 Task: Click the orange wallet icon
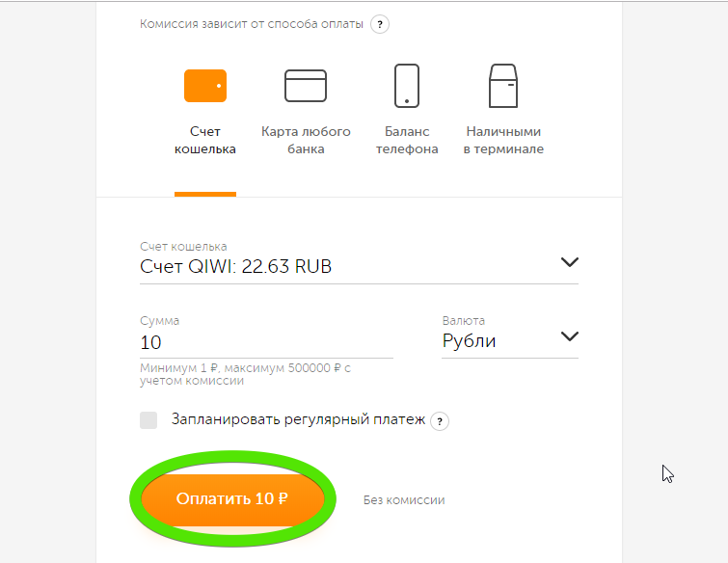pyautogui.click(x=205, y=86)
